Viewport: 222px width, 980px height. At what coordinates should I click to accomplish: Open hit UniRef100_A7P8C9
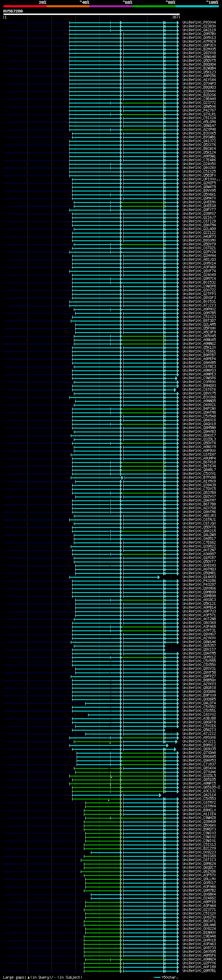199,41
